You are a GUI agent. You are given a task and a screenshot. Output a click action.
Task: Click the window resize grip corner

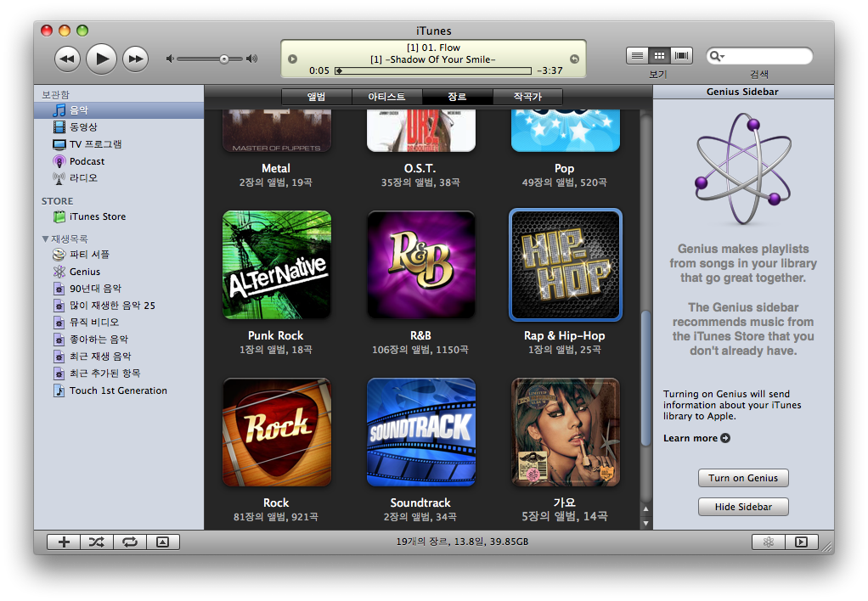[x=828, y=548]
